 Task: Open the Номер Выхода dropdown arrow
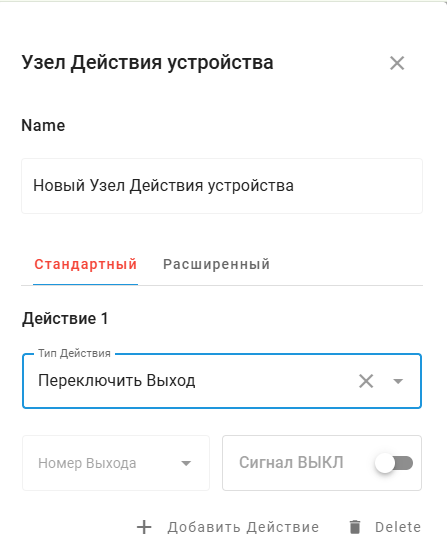(x=186, y=463)
